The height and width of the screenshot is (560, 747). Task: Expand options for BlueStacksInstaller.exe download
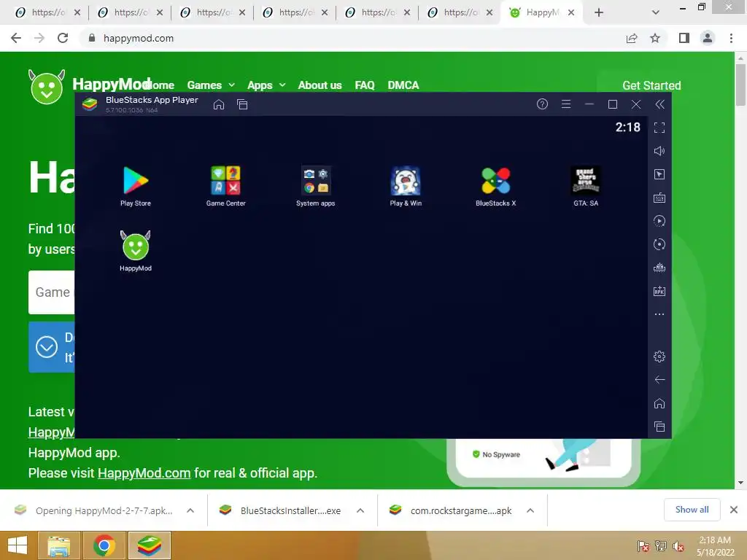point(360,510)
